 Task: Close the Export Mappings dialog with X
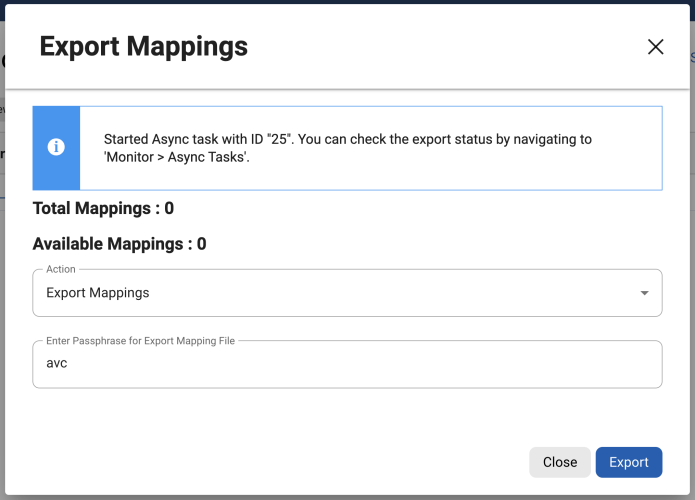(x=655, y=47)
